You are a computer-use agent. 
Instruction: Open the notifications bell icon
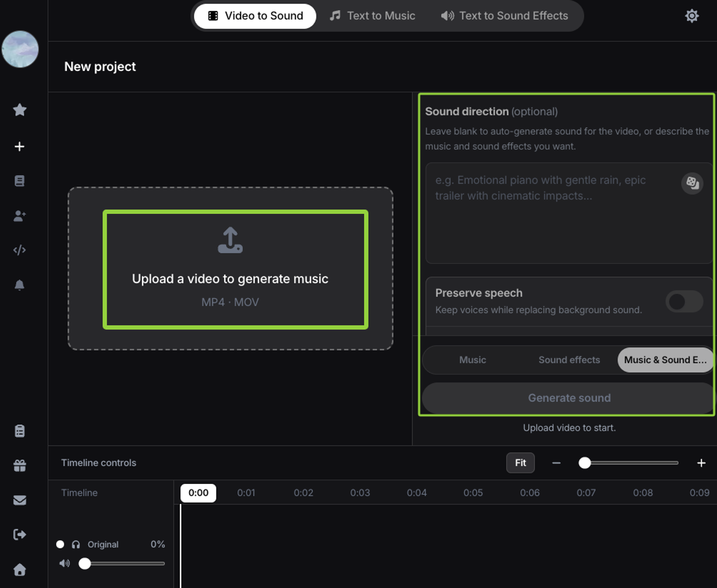(x=19, y=285)
